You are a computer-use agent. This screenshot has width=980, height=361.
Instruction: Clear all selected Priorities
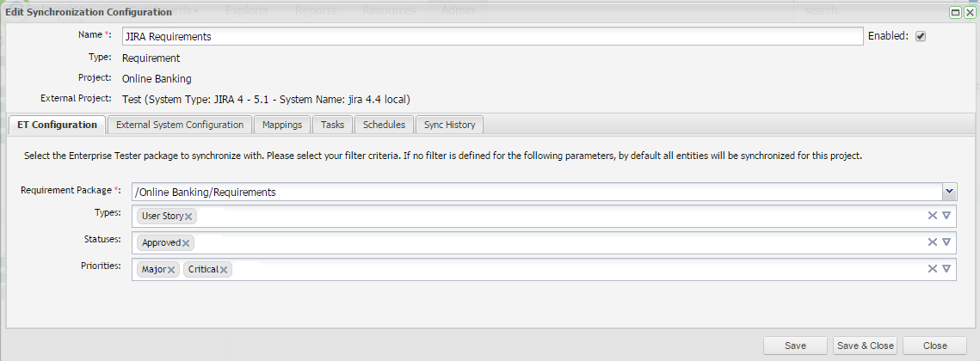pos(932,269)
